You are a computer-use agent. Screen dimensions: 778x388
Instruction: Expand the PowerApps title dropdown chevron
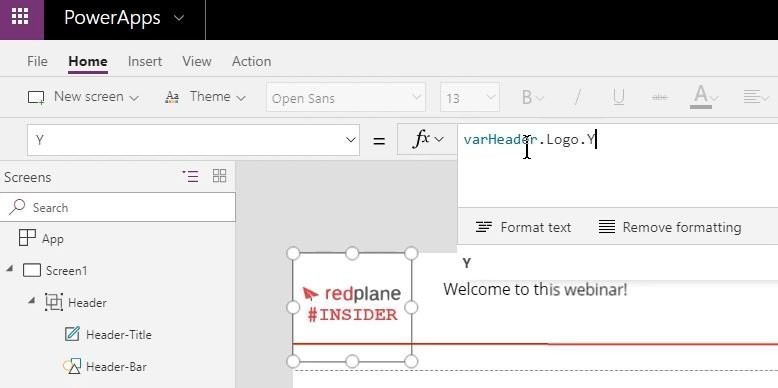tap(179, 18)
